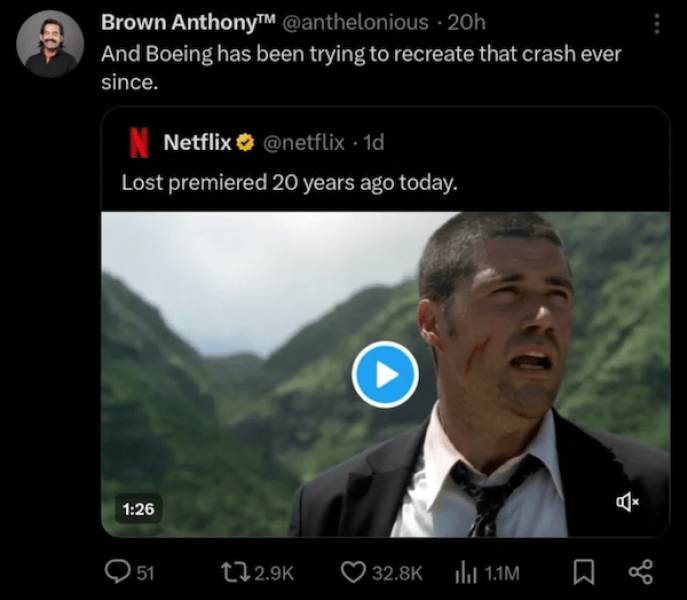
Task: Click the Netflix logo avatar
Action: pos(138,143)
